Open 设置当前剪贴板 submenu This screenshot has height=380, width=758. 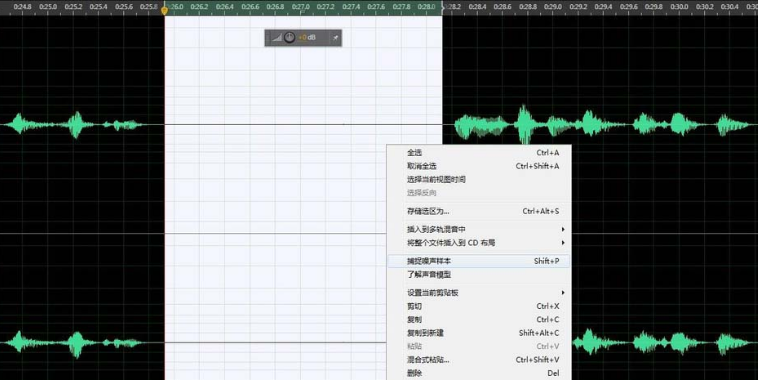pyautogui.click(x=479, y=292)
